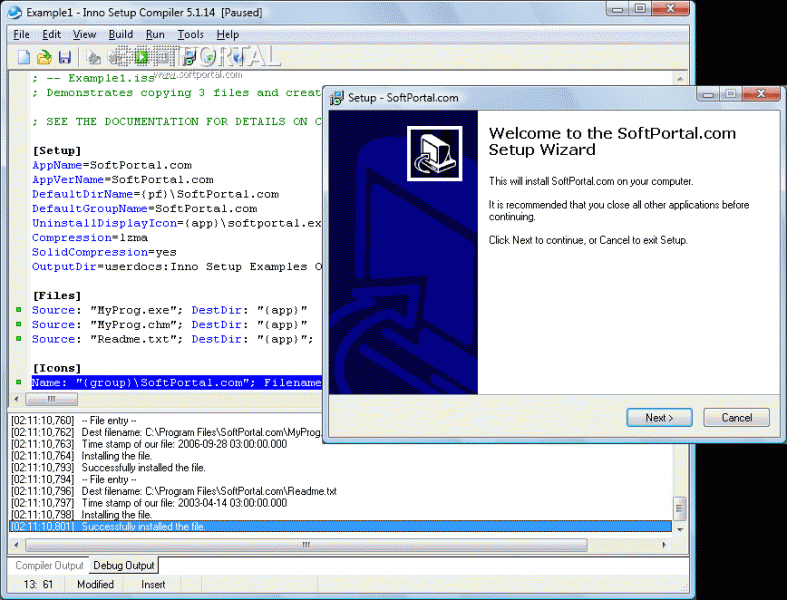Click the UninstallDisplayIcon line
The width and height of the screenshot is (787, 600).
(177, 223)
